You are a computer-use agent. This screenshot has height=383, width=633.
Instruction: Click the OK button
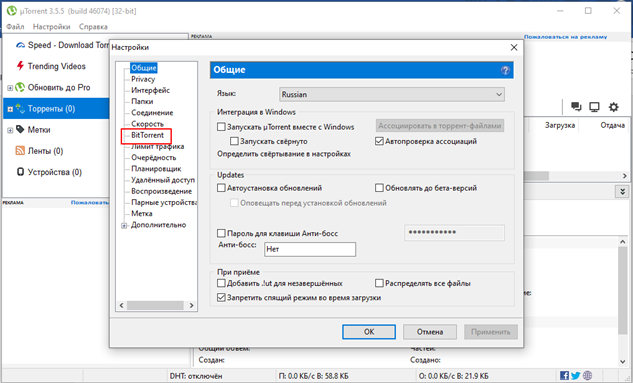tap(369, 332)
